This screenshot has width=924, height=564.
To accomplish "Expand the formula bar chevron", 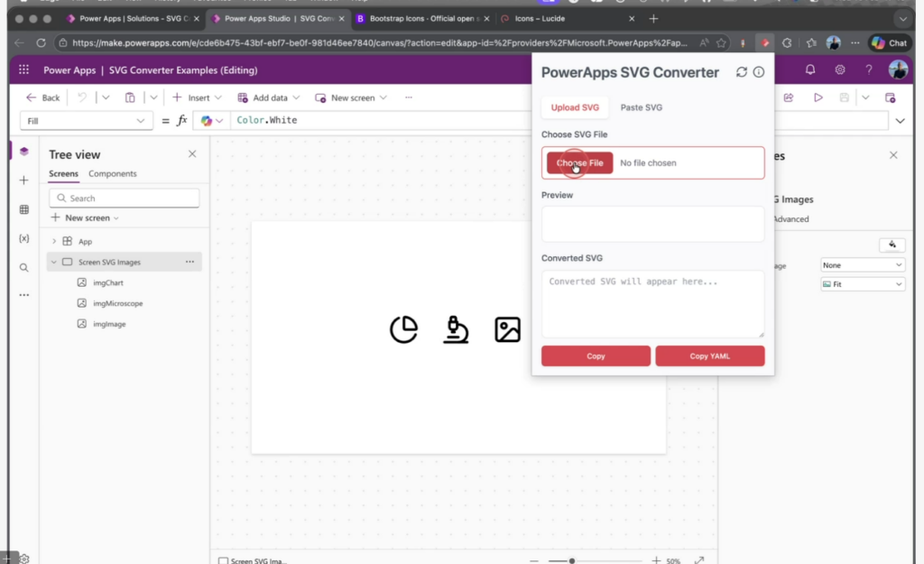I will tap(900, 121).
